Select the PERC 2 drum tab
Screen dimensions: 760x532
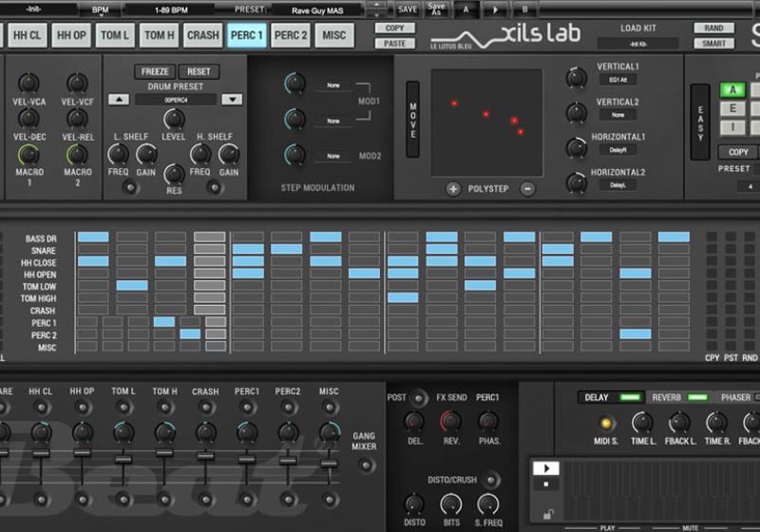point(291,35)
